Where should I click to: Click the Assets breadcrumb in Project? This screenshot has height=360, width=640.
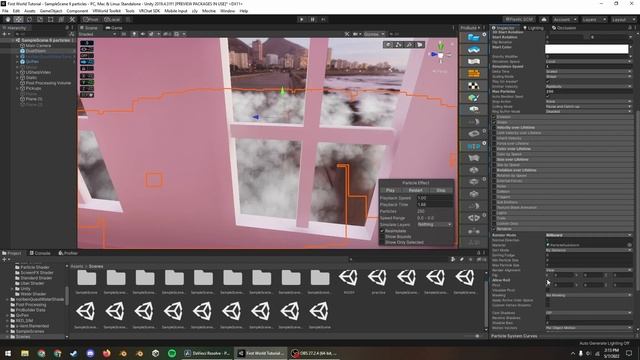(x=77, y=266)
